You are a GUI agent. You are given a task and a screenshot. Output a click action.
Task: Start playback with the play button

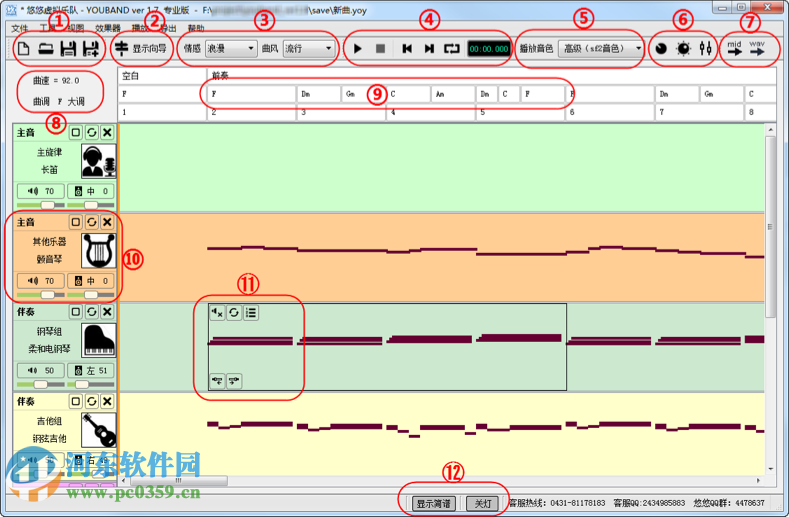[x=358, y=48]
